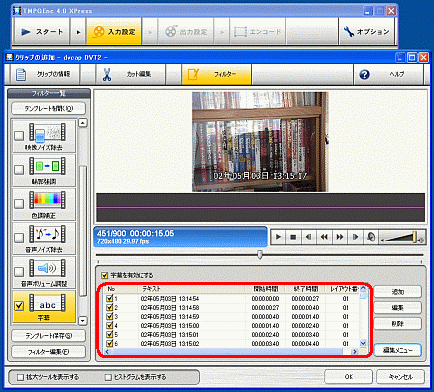Switch to the フィルター tab
The image size is (434, 392).
click(x=217, y=74)
